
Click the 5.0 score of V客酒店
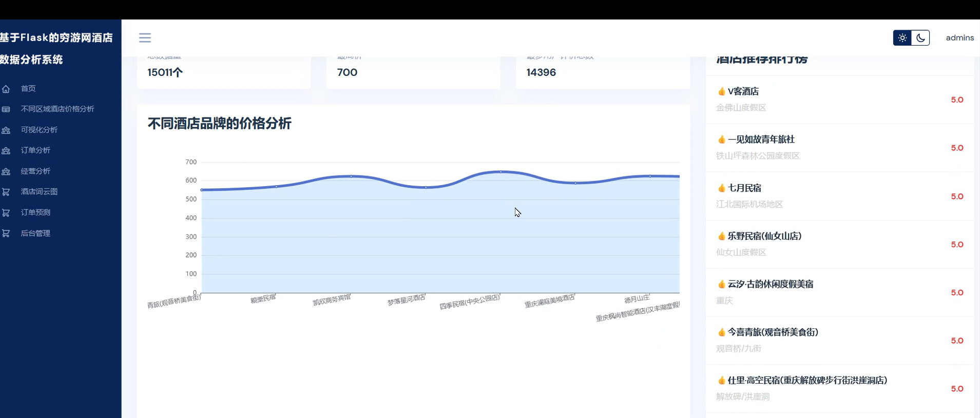pyautogui.click(x=957, y=100)
